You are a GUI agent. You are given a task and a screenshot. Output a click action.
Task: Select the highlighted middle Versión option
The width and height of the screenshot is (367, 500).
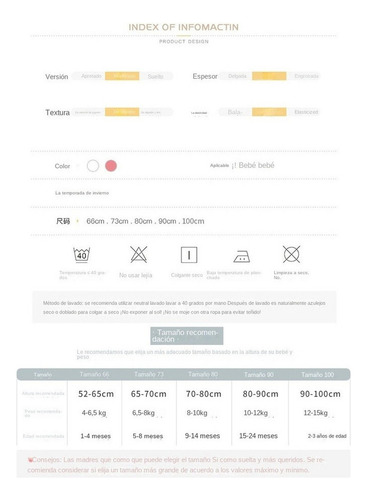[122, 76]
